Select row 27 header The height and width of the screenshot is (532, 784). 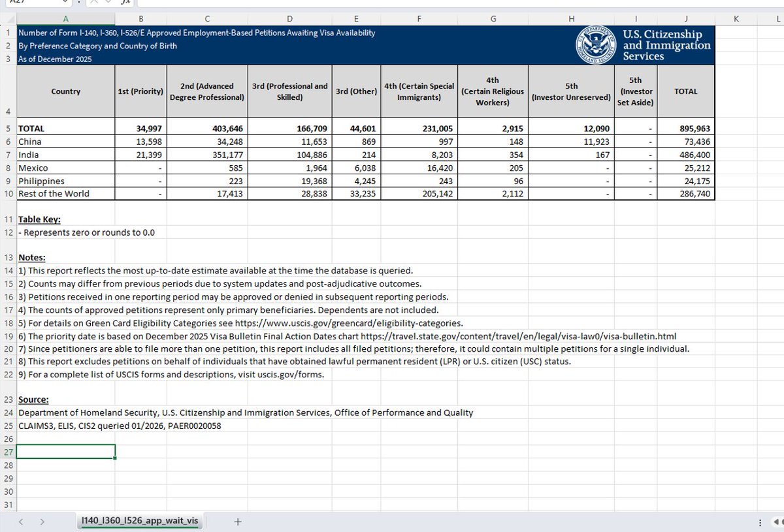pyautogui.click(x=8, y=452)
